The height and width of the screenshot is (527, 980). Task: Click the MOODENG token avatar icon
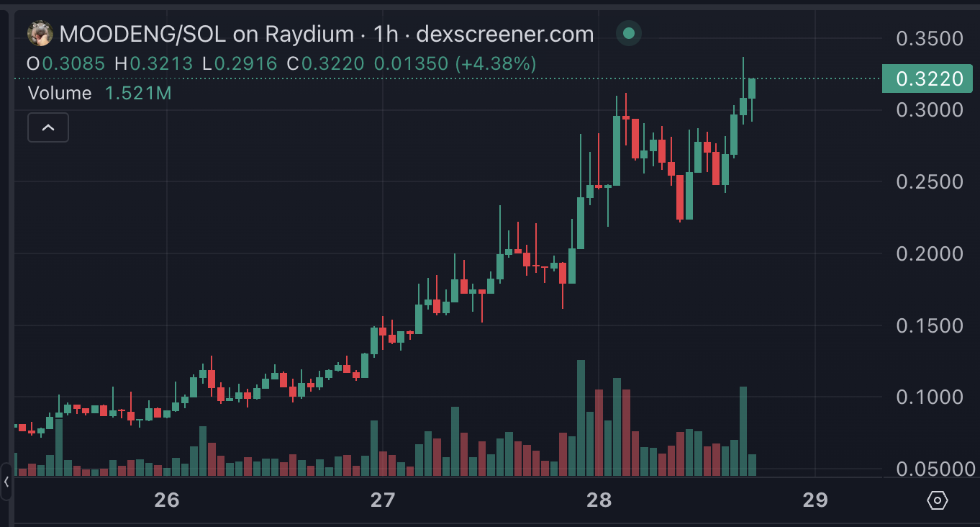(x=40, y=33)
